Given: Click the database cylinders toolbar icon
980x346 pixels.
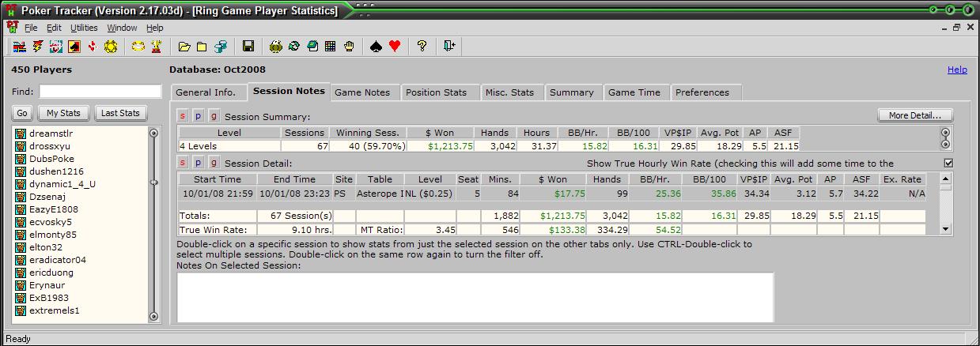Looking at the screenshot, I should pyautogui.click(x=221, y=46).
